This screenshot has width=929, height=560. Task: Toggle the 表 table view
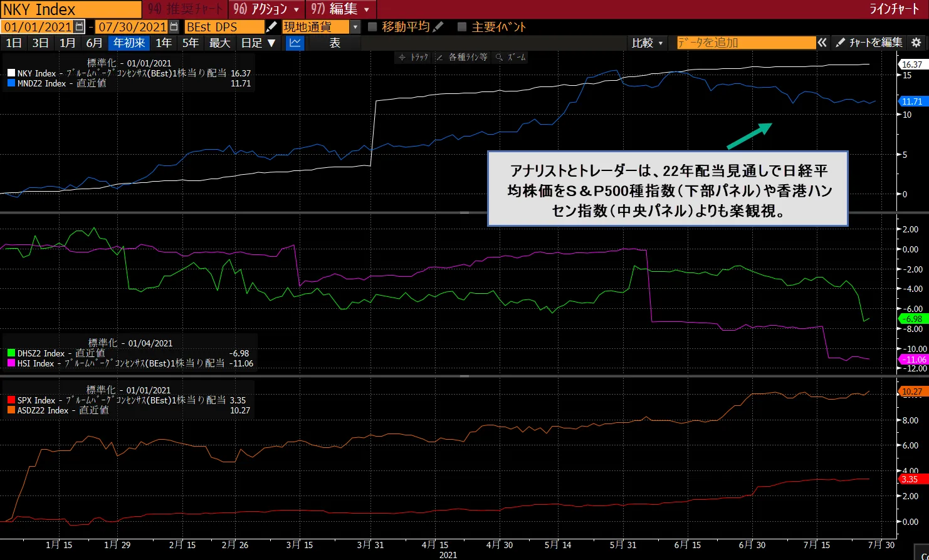(x=335, y=43)
